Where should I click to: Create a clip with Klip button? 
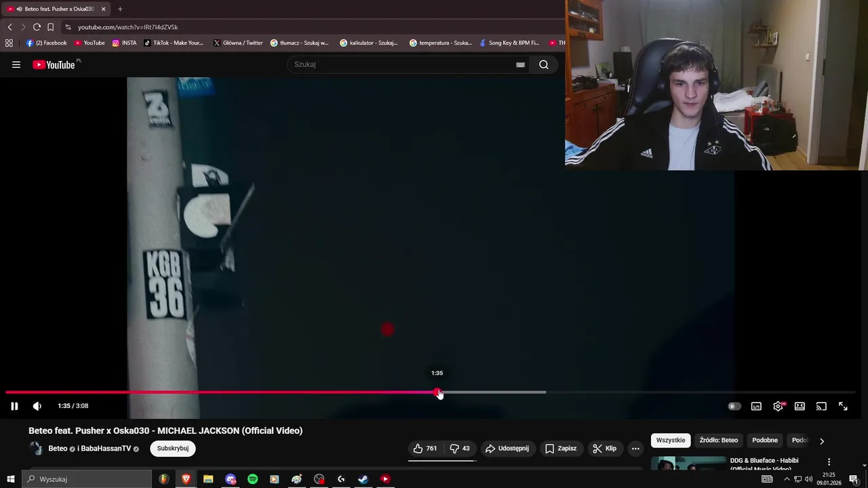click(604, 448)
